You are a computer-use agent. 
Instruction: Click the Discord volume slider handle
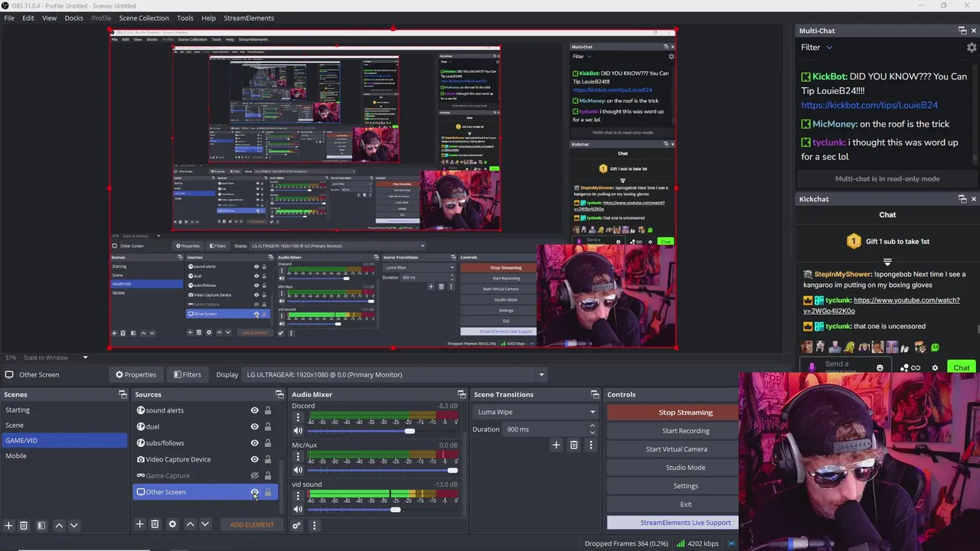point(410,431)
